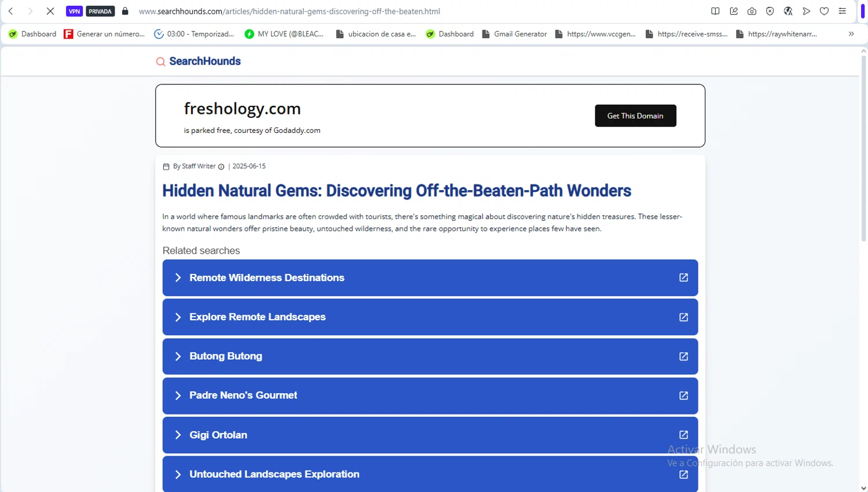Stop loading the page
This screenshot has height=492, width=868.
pos(50,11)
